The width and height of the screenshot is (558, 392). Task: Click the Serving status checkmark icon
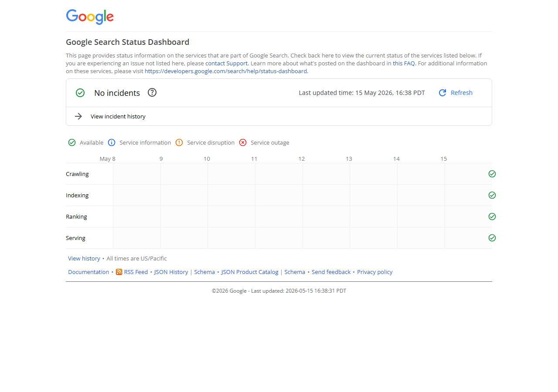[492, 238]
